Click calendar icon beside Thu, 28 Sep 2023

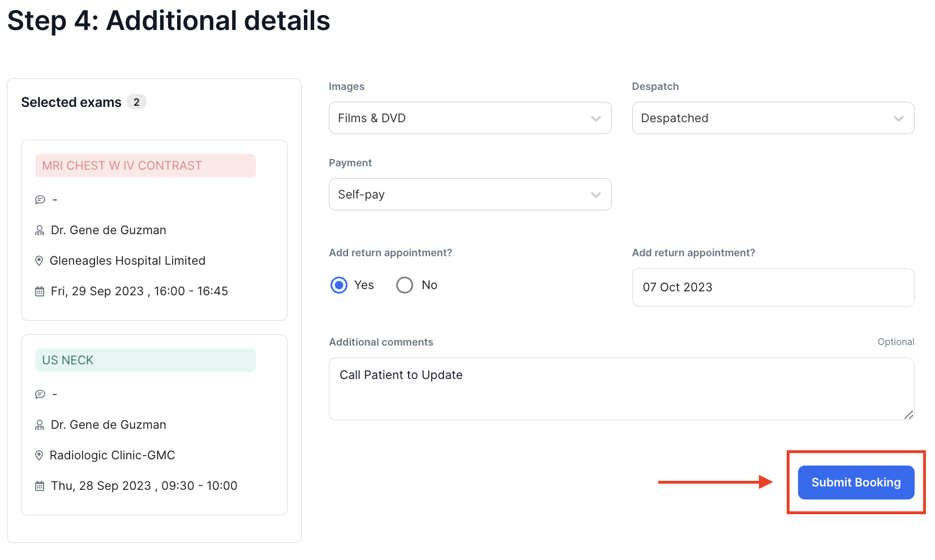[40, 486]
